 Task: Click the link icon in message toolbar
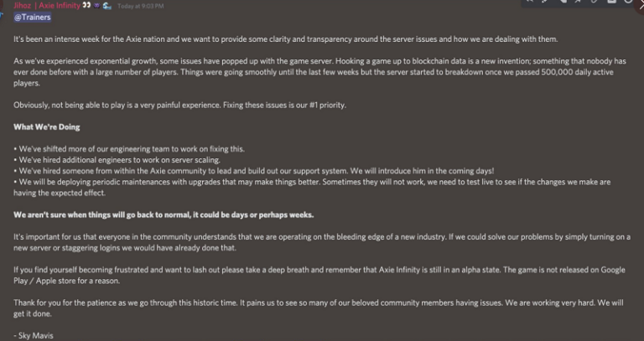point(594,2)
